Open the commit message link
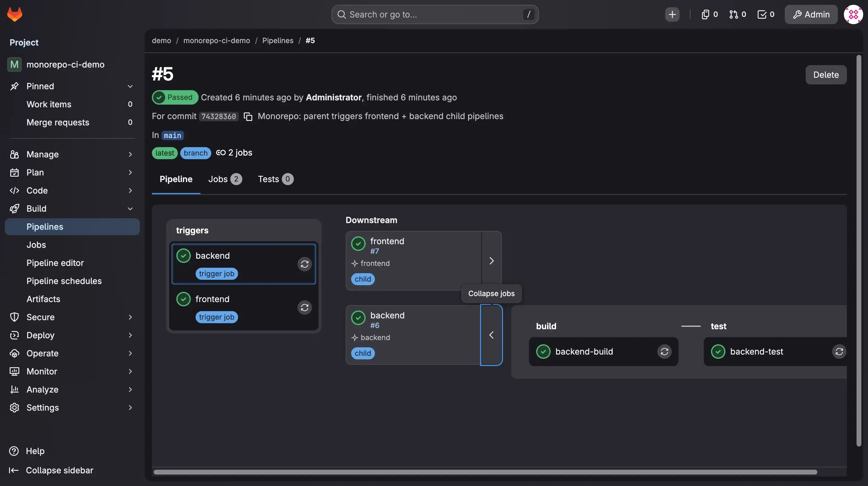Screen dimensions: 868x486 380,116
